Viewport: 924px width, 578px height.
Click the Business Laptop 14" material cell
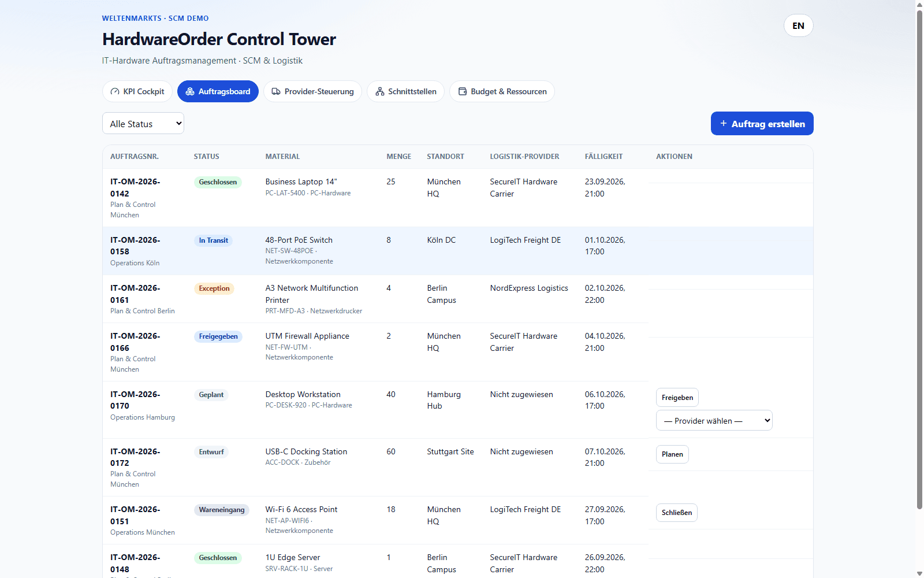click(x=318, y=198)
